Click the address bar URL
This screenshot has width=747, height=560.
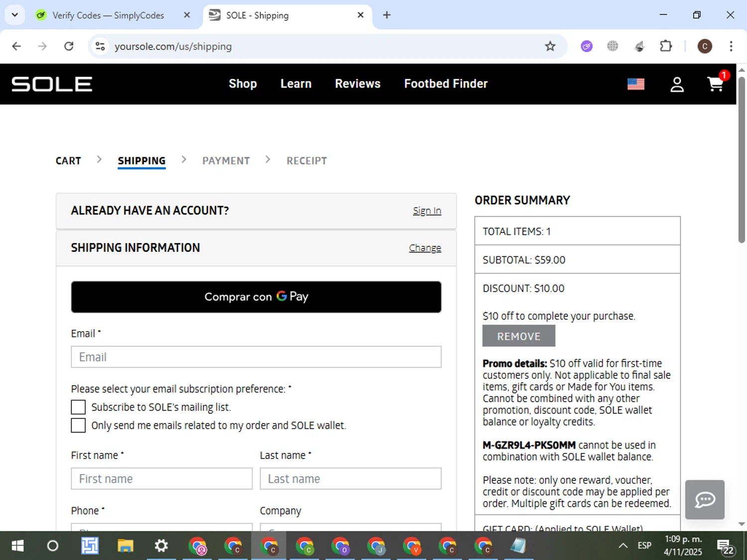[173, 46]
